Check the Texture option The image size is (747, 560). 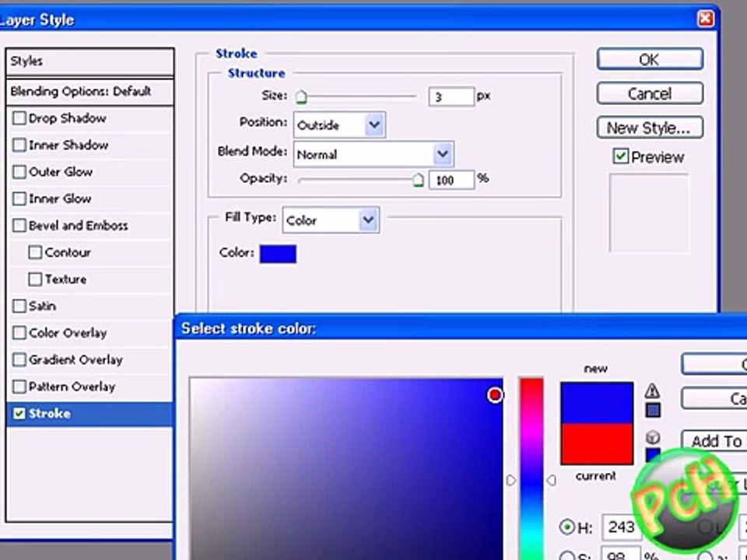click(35, 279)
